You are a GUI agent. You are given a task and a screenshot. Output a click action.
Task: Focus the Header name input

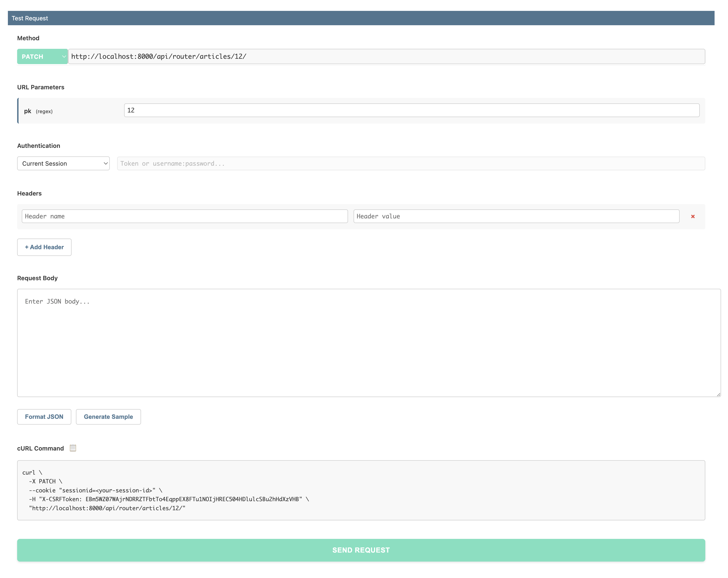[184, 216]
